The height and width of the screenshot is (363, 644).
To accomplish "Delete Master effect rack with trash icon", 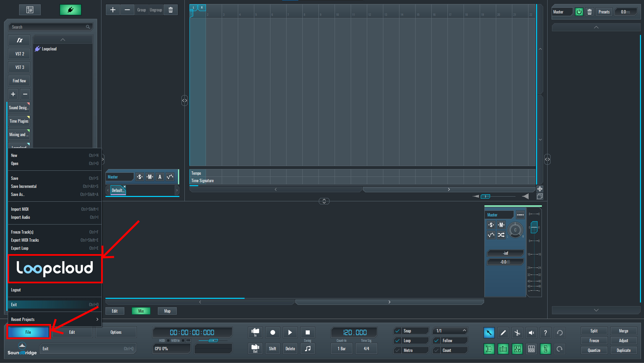I will pyautogui.click(x=590, y=12).
